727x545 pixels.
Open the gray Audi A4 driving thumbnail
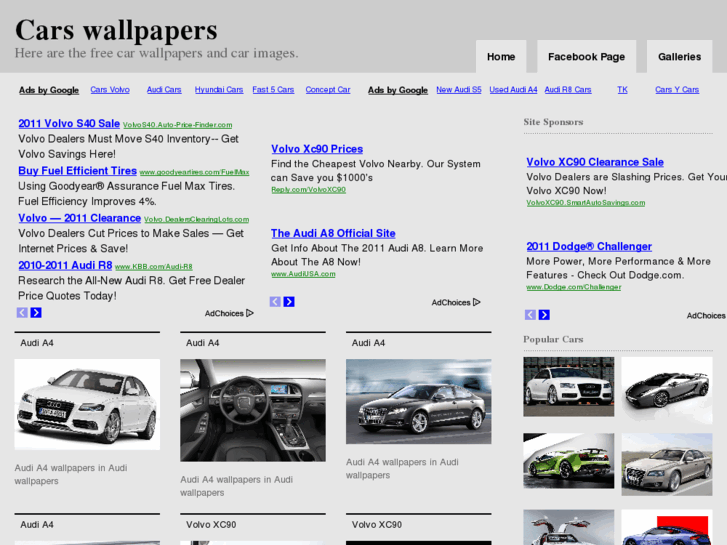419,401
